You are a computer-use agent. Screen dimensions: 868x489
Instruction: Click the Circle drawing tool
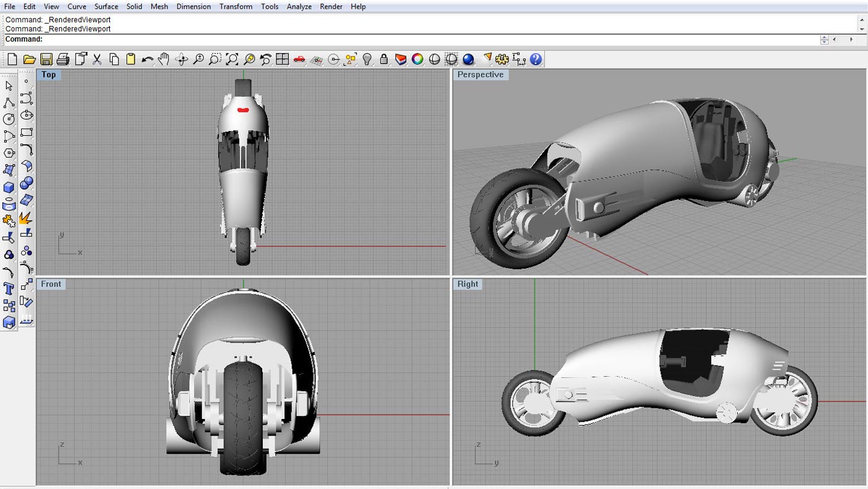pyautogui.click(x=9, y=119)
